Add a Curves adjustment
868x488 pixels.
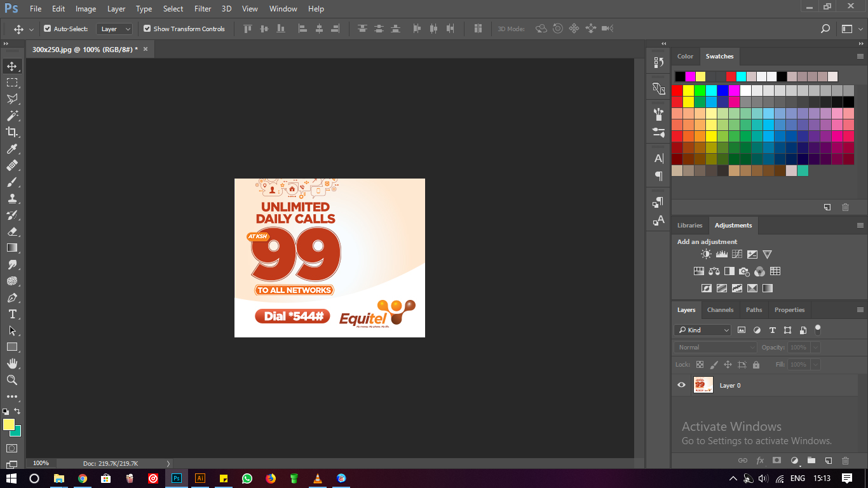[736, 254]
